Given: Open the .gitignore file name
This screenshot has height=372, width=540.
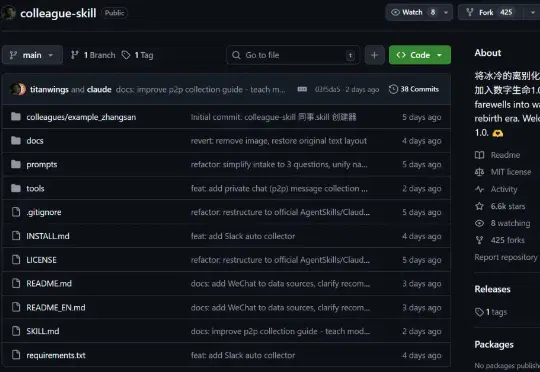Looking at the screenshot, I should [44, 212].
